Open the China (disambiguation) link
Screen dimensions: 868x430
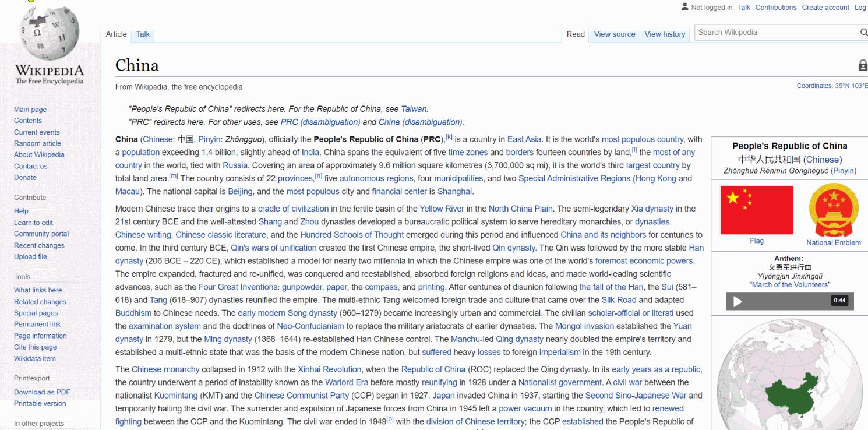coord(421,122)
